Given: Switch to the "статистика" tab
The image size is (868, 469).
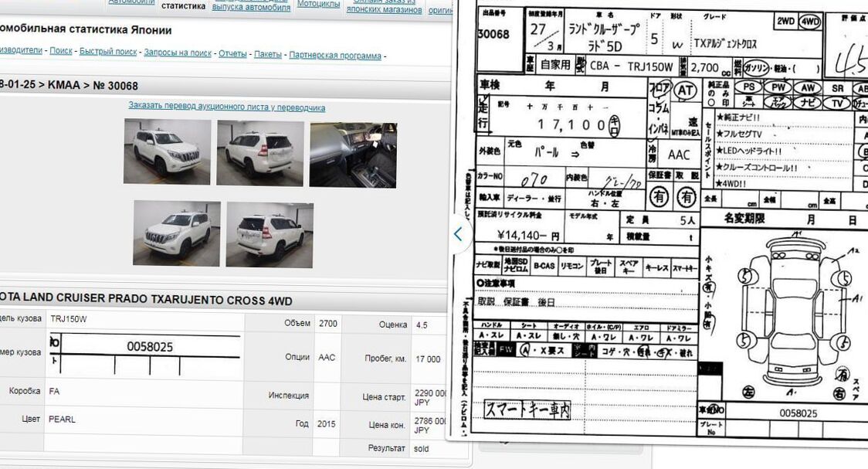Looking at the screenshot, I should (183, 6).
